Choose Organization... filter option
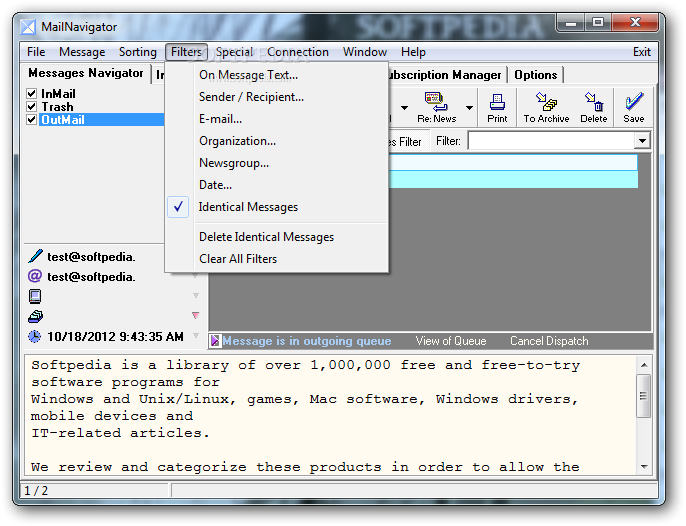Screen dimensions: 686x526 coord(276,141)
